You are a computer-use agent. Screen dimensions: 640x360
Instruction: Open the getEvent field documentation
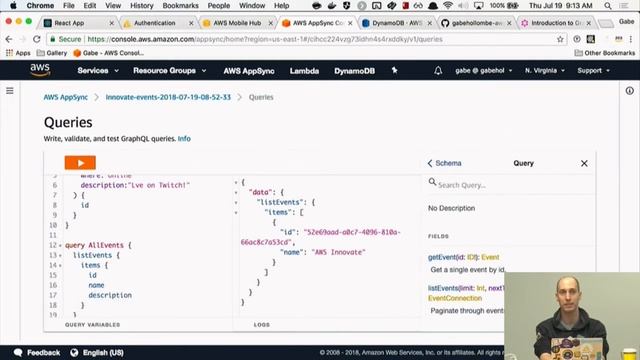tap(442, 257)
